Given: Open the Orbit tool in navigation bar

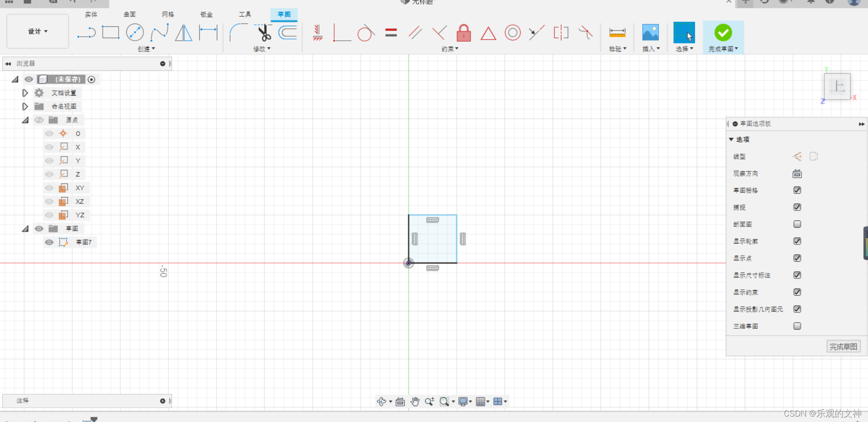Looking at the screenshot, I should 382,401.
